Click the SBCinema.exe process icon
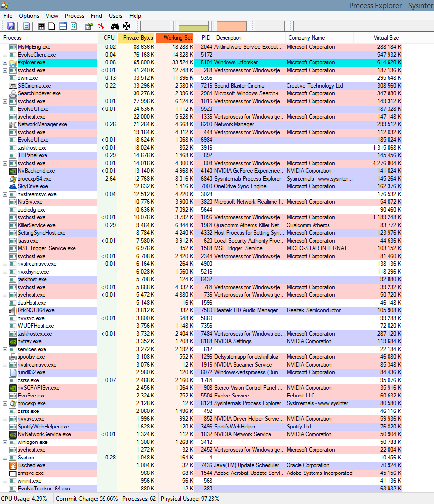The width and height of the screenshot is (434, 504). click(x=13, y=86)
